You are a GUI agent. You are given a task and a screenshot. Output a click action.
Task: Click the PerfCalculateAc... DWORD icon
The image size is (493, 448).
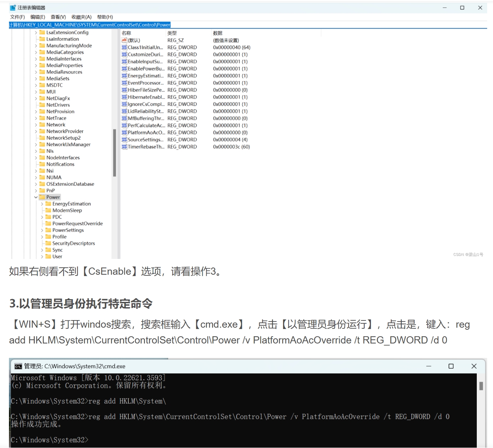click(x=124, y=125)
